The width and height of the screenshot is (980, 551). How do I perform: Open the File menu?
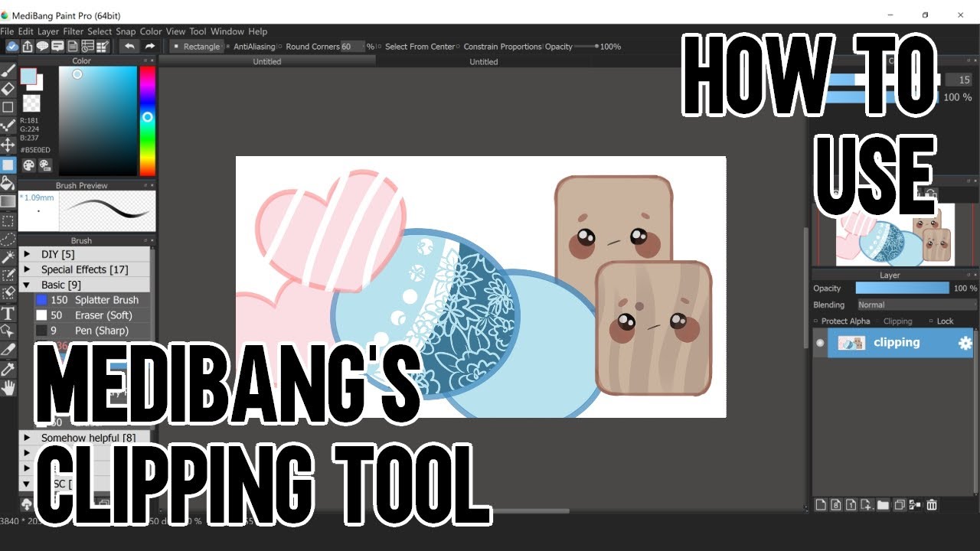pyautogui.click(x=7, y=31)
